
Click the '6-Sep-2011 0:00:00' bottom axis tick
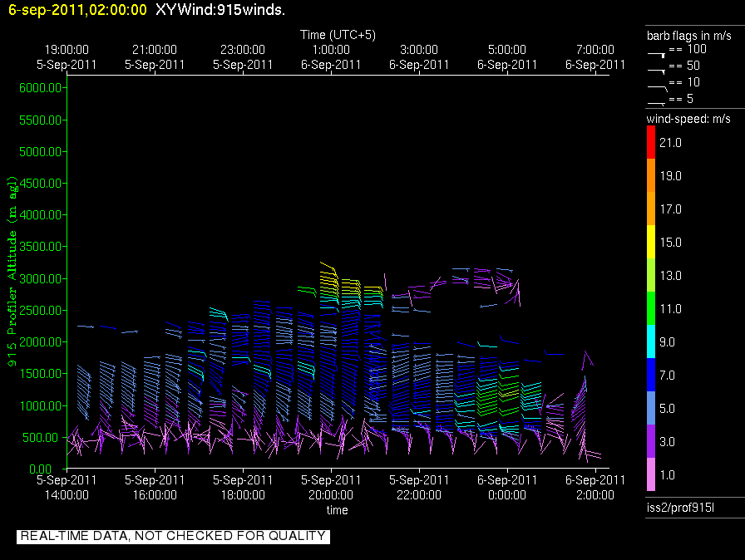click(x=507, y=488)
